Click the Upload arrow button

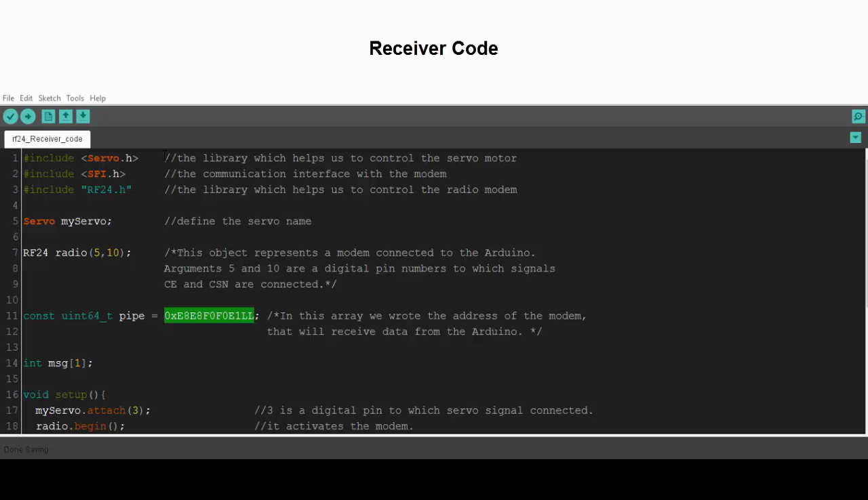pyautogui.click(x=28, y=117)
